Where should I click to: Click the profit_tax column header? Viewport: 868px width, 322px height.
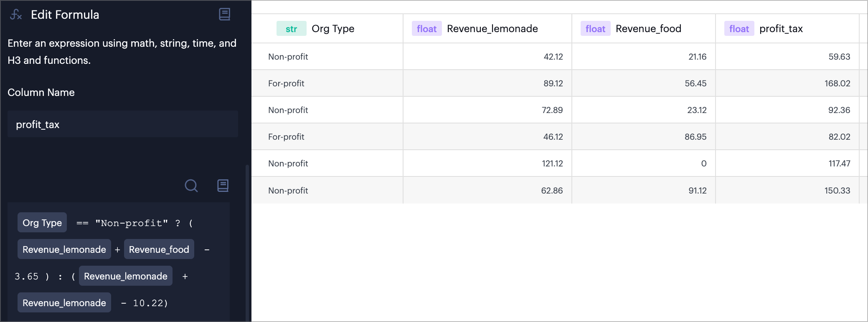coord(787,28)
